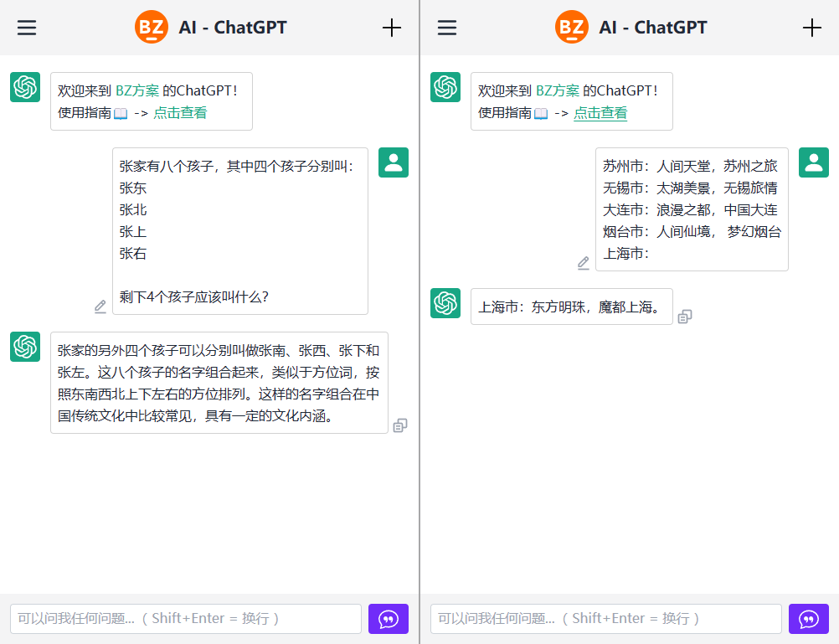Image resolution: width=839 pixels, height=644 pixels.
Task: Click ChatGPT avatar beside 张家的另外四个孩子 reply
Action: tap(25, 347)
